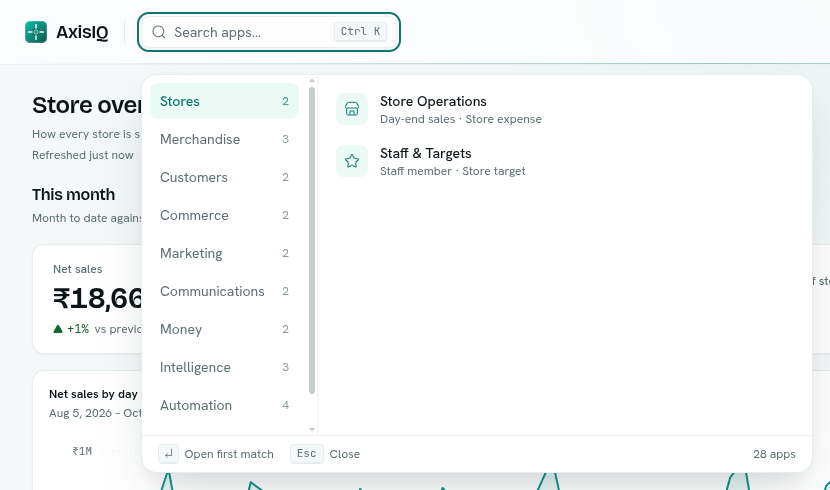Viewport: 830px width, 490px height.
Task: Click the scrollbar down arrow
Action: pyautogui.click(x=312, y=429)
